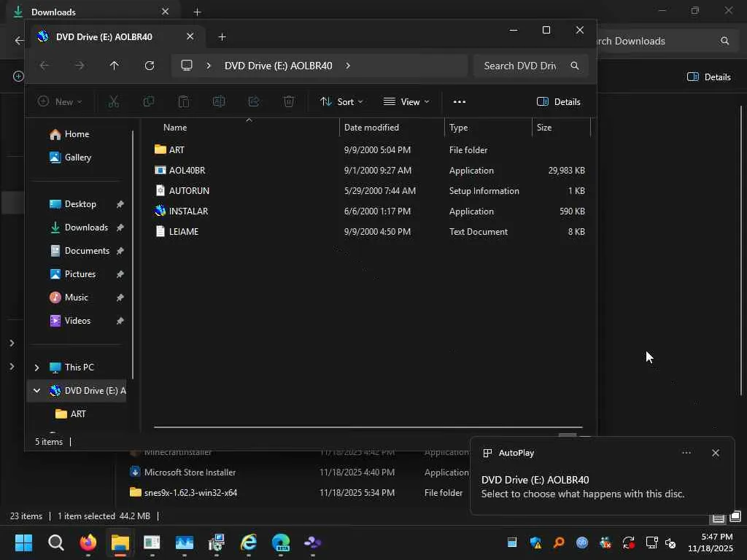
Task: Open the Sort dropdown
Action: pyautogui.click(x=341, y=101)
